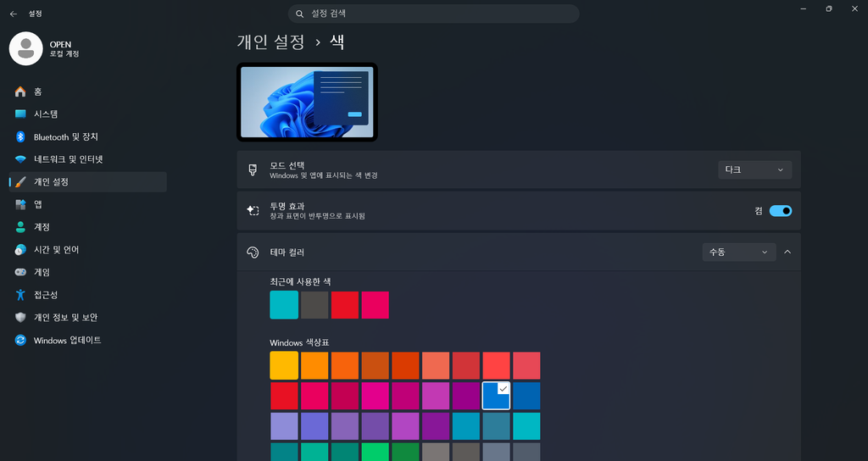Click the Accessibility figure icon

pyautogui.click(x=20, y=295)
